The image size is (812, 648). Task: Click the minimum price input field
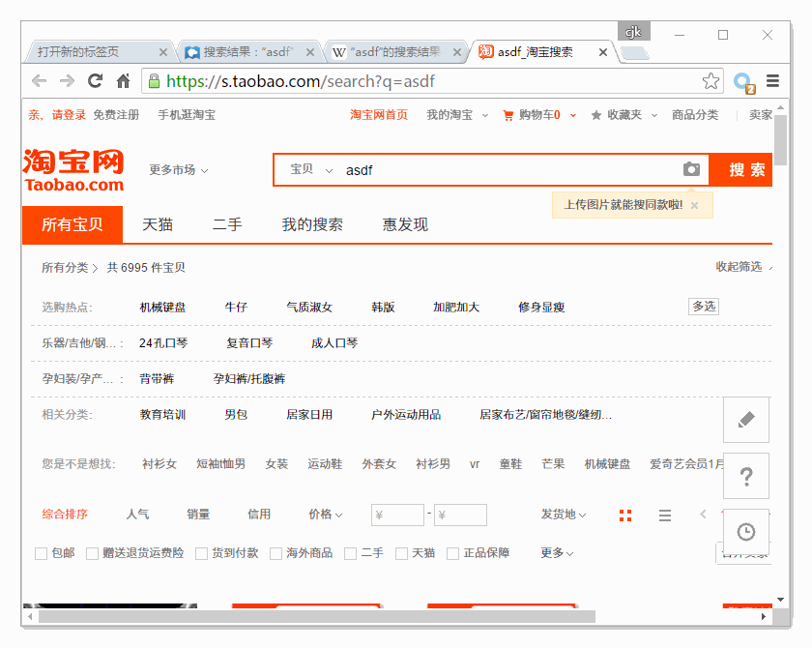(397, 515)
